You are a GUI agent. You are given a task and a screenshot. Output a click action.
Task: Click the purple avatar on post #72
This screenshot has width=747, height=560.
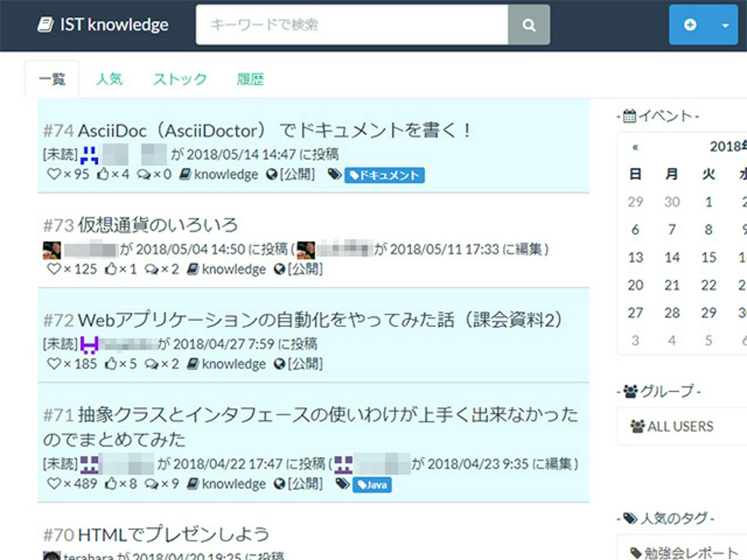click(x=90, y=344)
